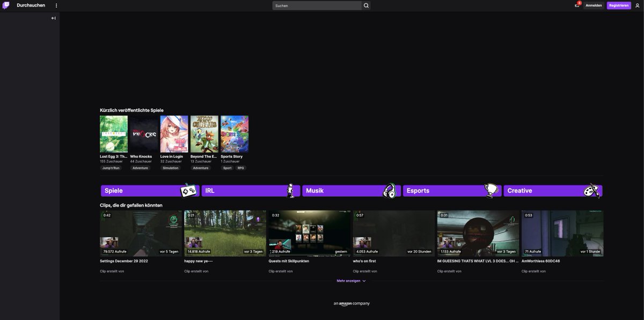644x320 pixels.
Task: Click the search magnifier button
Action: pos(366,5)
